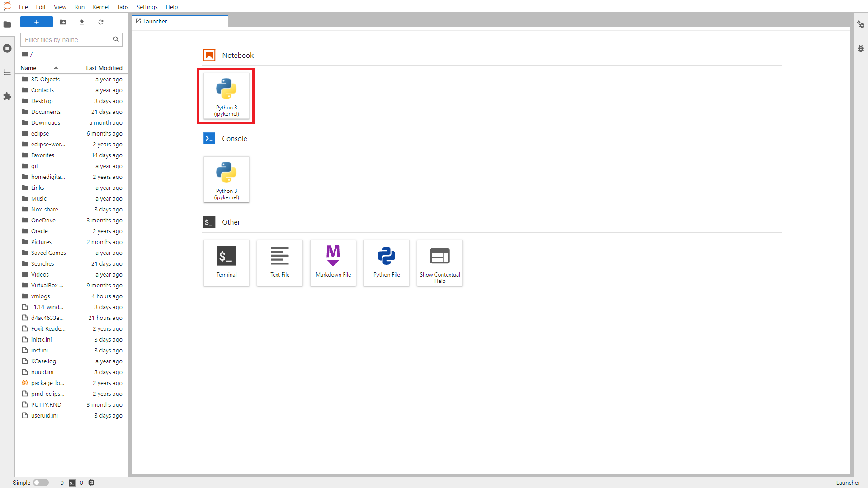The width and height of the screenshot is (868, 488).
Task: Sort by Last Modified column
Action: click(x=104, y=68)
